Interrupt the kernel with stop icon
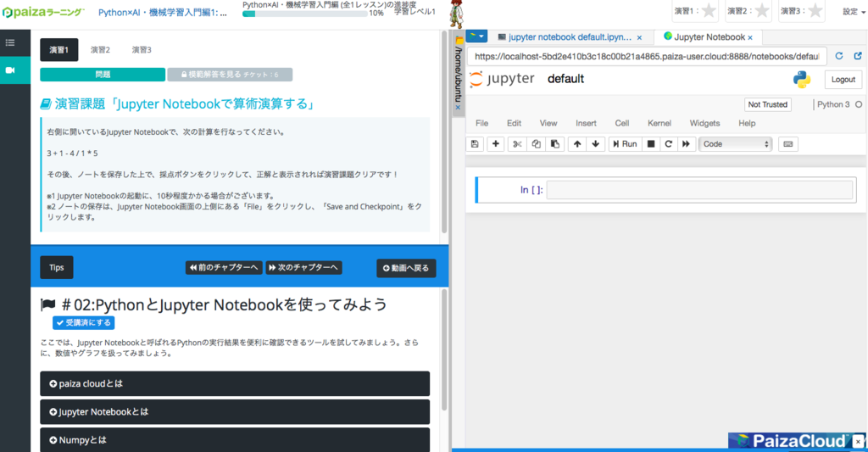 [x=651, y=144]
